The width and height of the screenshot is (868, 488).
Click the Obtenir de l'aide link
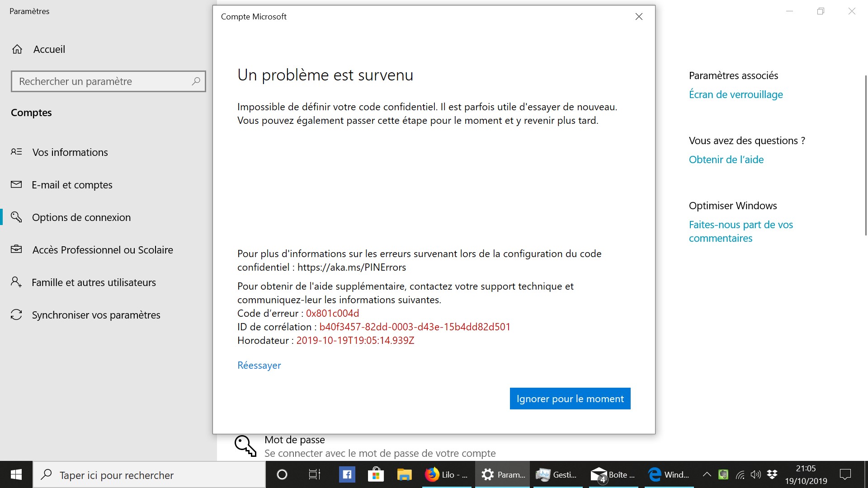[x=726, y=160]
